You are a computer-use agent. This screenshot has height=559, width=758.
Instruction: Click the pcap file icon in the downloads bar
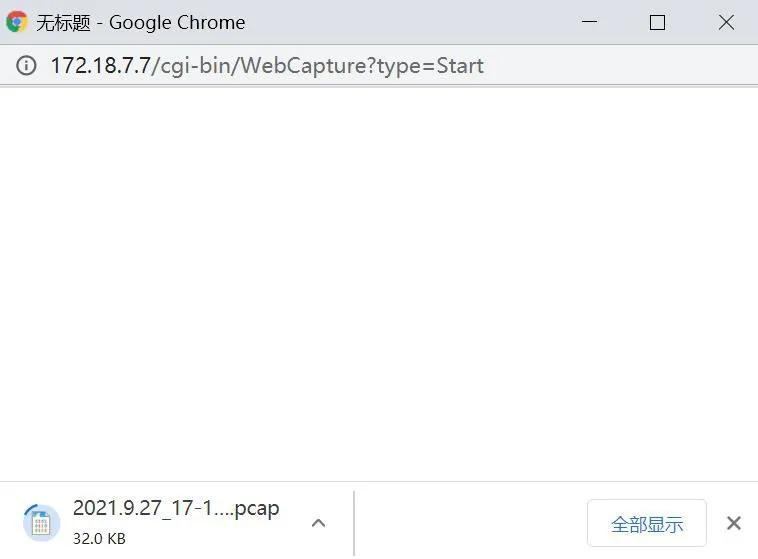click(x=40, y=522)
